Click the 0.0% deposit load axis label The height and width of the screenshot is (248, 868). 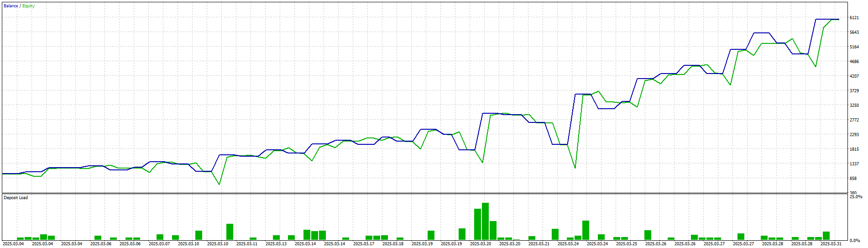(855, 240)
